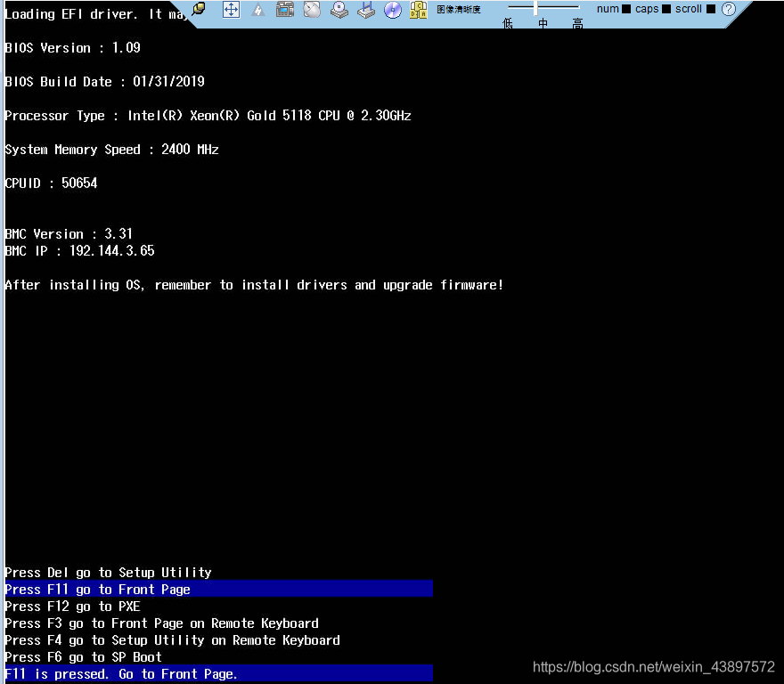Open the help question mark icon

(729, 9)
